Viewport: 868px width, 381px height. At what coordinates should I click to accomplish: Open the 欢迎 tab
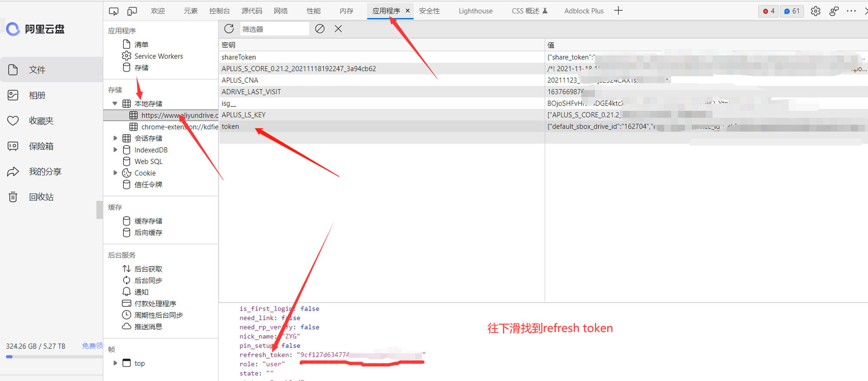[x=158, y=11]
